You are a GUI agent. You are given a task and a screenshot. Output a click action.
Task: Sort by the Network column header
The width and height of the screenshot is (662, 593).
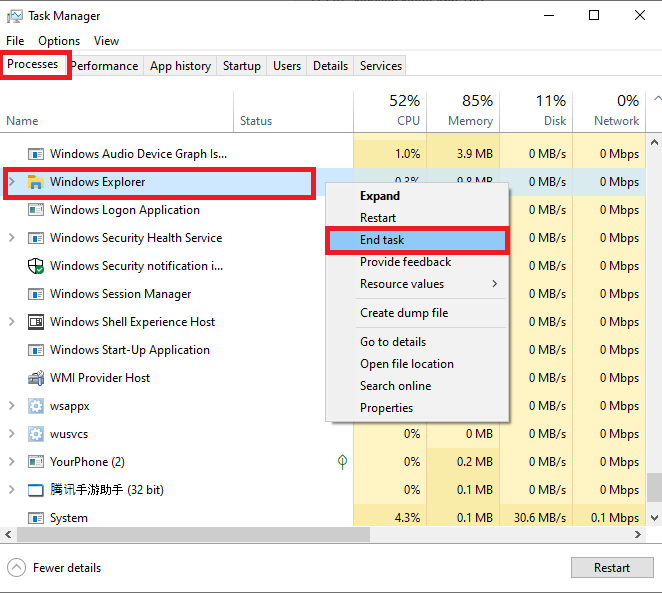[609, 111]
